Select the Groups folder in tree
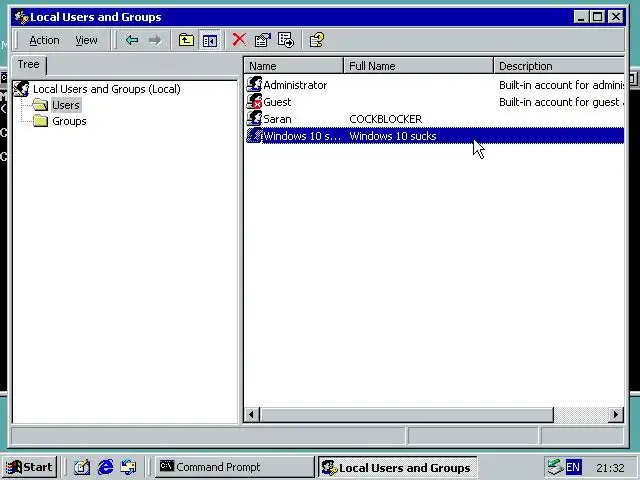The width and height of the screenshot is (640, 480). [x=69, y=121]
